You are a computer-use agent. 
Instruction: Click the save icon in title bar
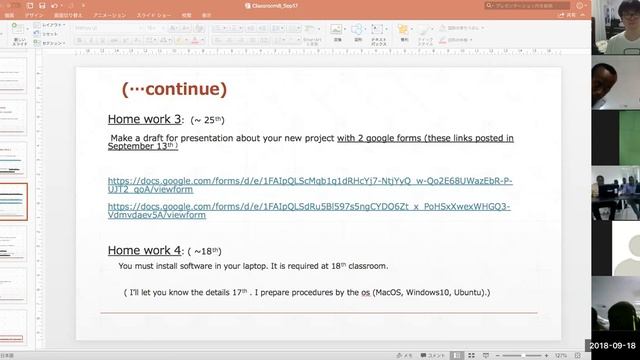pos(42,6)
